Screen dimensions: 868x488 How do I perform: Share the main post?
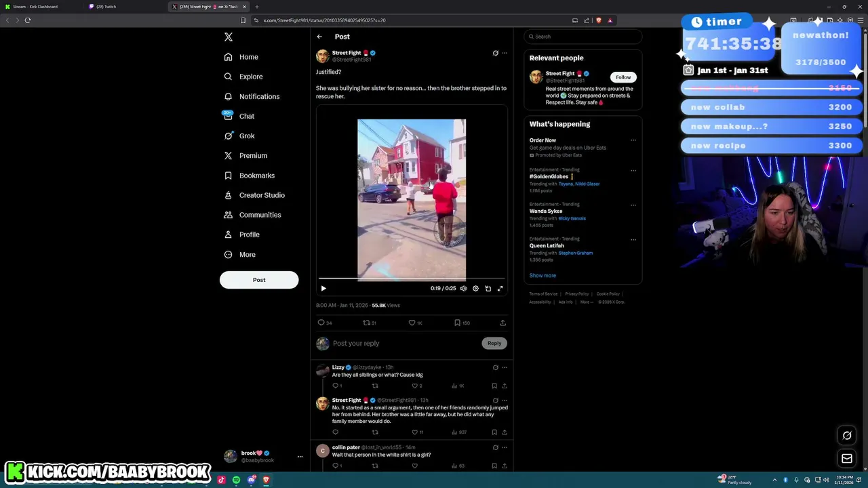pyautogui.click(x=502, y=323)
